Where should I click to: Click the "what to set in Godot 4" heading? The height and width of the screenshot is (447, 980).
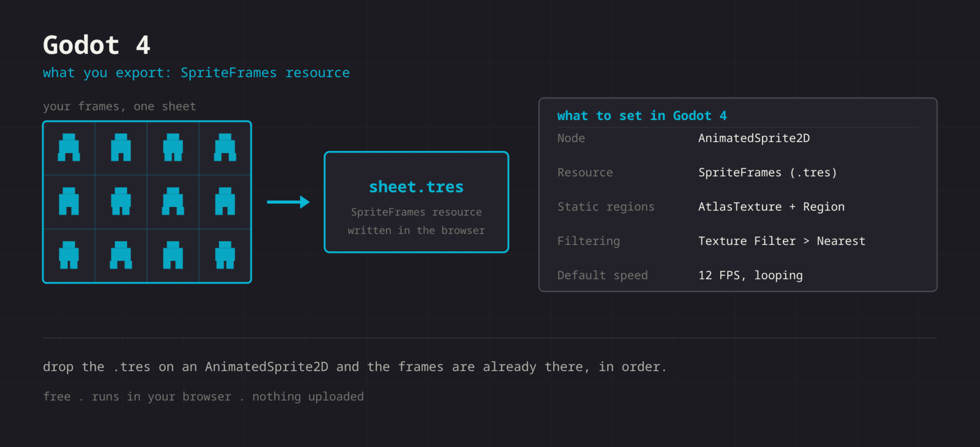point(642,116)
